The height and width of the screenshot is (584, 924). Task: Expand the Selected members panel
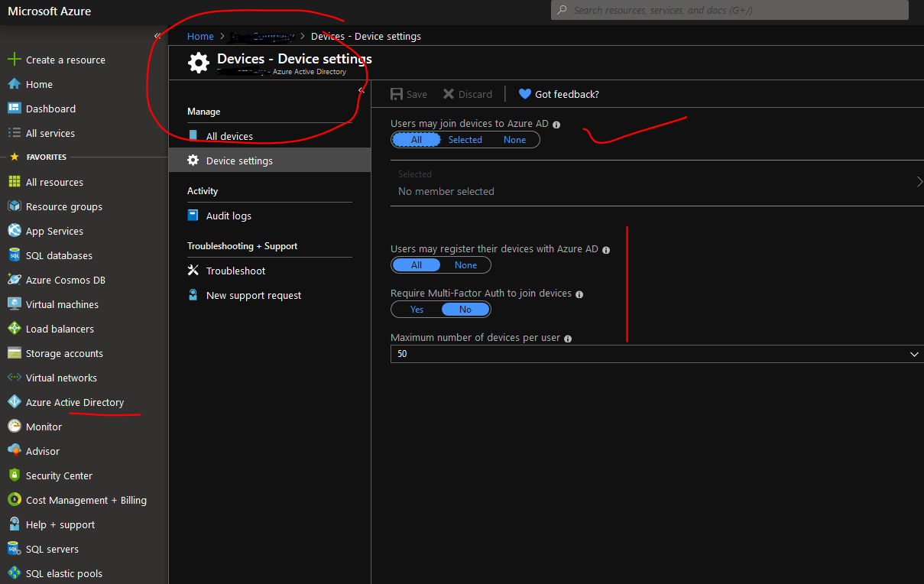point(920,182)
